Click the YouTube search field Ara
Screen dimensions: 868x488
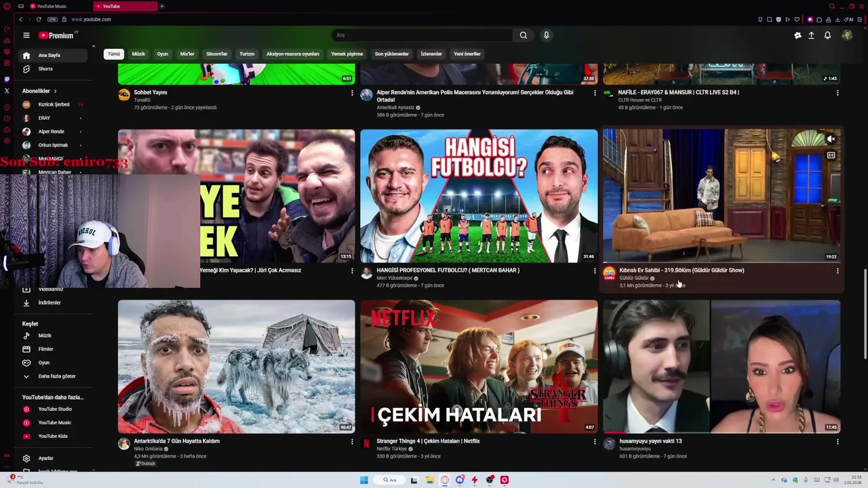point(420,35)
